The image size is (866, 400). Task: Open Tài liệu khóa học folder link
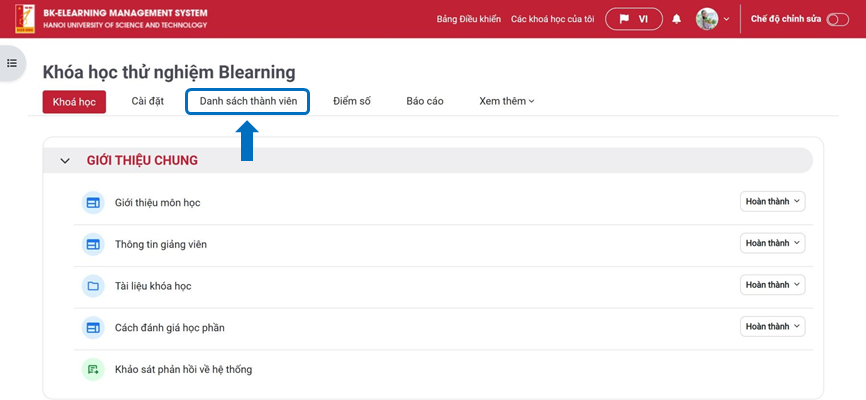pos(153,286)
